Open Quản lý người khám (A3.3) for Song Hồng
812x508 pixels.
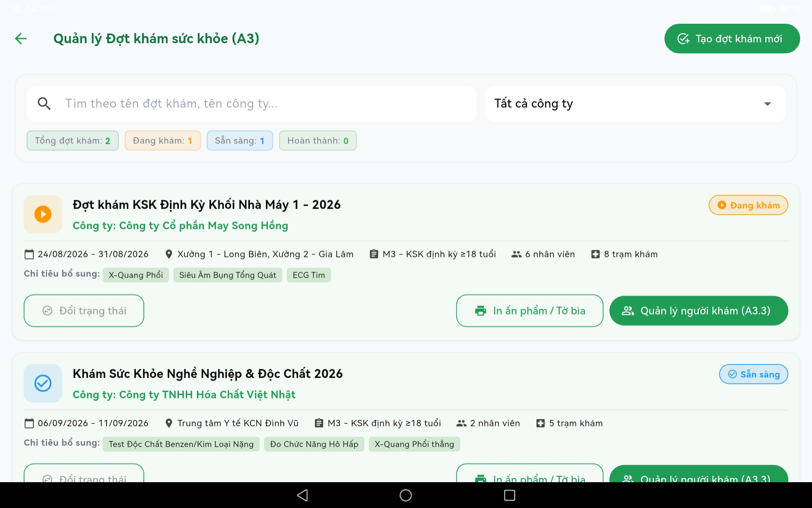[x=698, y=311]
